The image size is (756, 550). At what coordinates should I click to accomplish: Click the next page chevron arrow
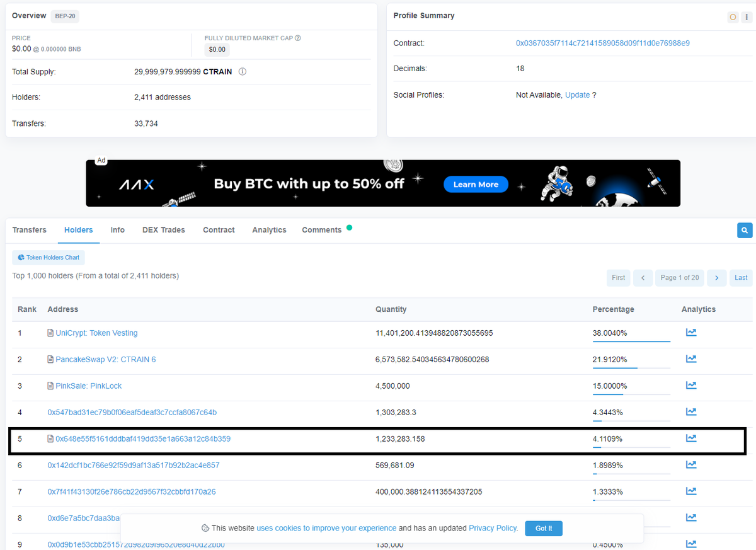click(716, 277)
